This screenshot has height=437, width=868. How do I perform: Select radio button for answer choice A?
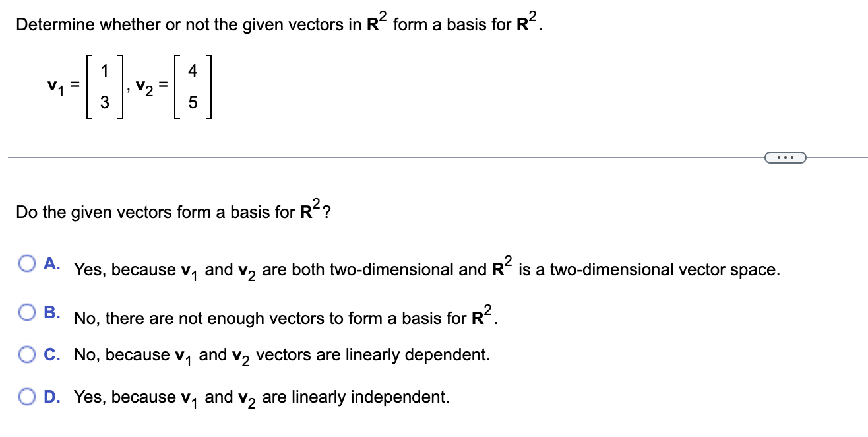[26, 263]
